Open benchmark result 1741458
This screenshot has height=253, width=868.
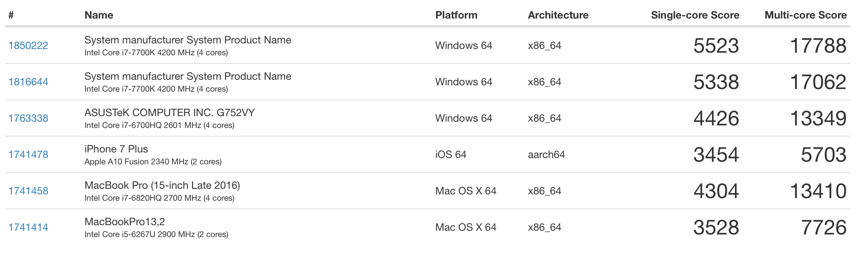28,191
